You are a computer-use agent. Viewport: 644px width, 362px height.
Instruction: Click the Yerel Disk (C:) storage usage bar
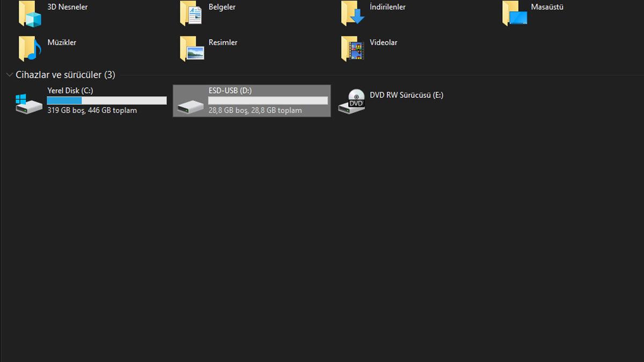pyautogui.click(x=106, y=101)
